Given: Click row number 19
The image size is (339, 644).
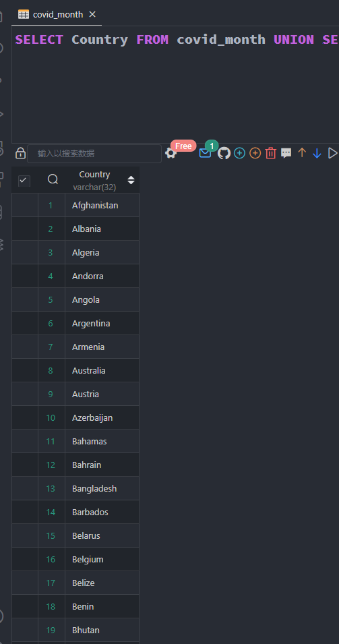Looking at the screenshot, I should pos(51,631).
